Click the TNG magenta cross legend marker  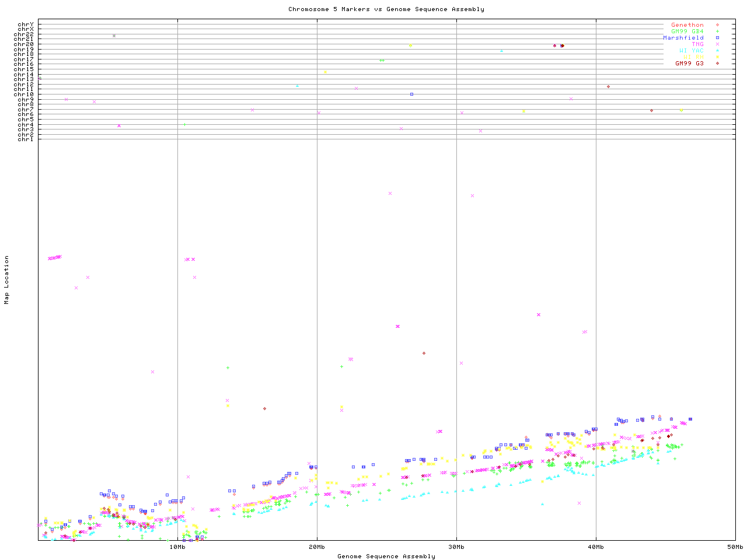pos(717,44)
